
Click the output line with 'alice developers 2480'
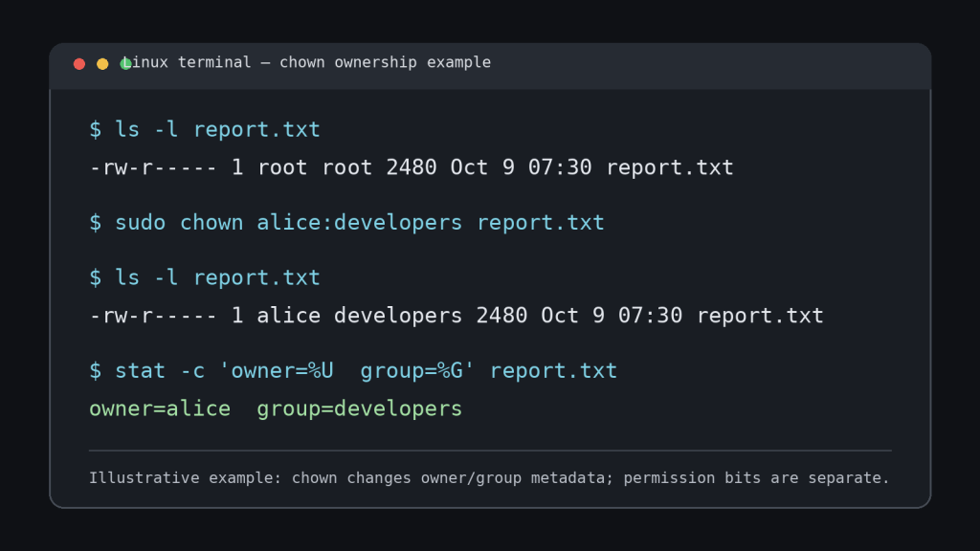[x=457, y=316]
